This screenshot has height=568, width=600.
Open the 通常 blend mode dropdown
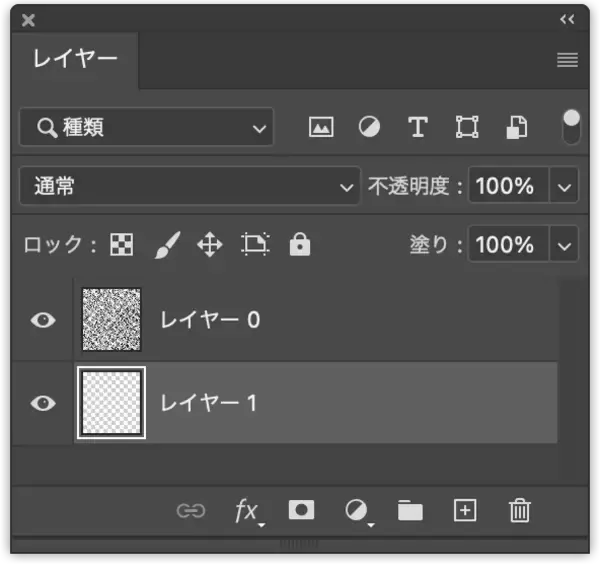[x=189, y=186]
